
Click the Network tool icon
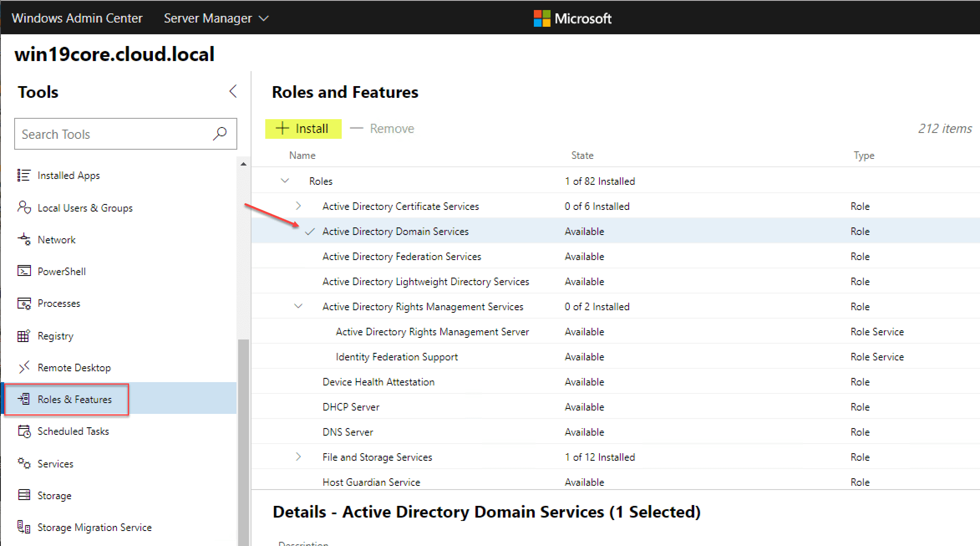pos(24,240)
